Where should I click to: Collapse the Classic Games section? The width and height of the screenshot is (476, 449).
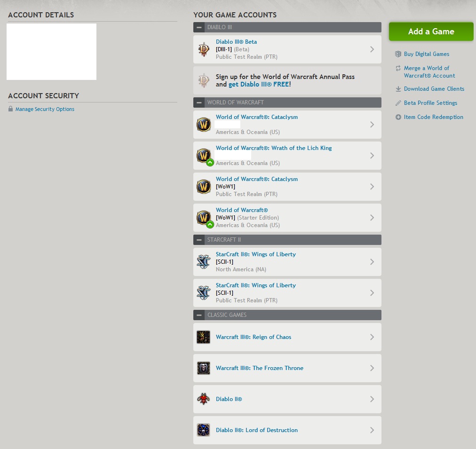pyautogui.click(x=199, y=315)
